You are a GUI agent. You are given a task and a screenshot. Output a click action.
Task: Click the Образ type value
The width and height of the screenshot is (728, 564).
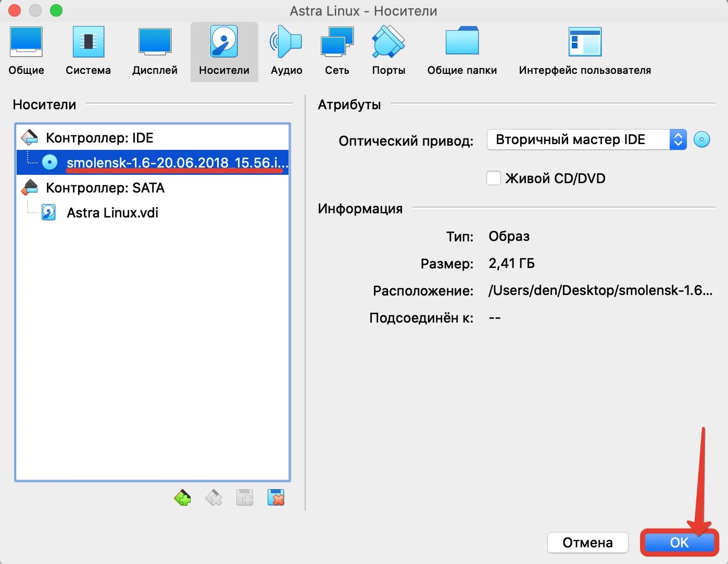pyautogui.click(x=509, y=236)
